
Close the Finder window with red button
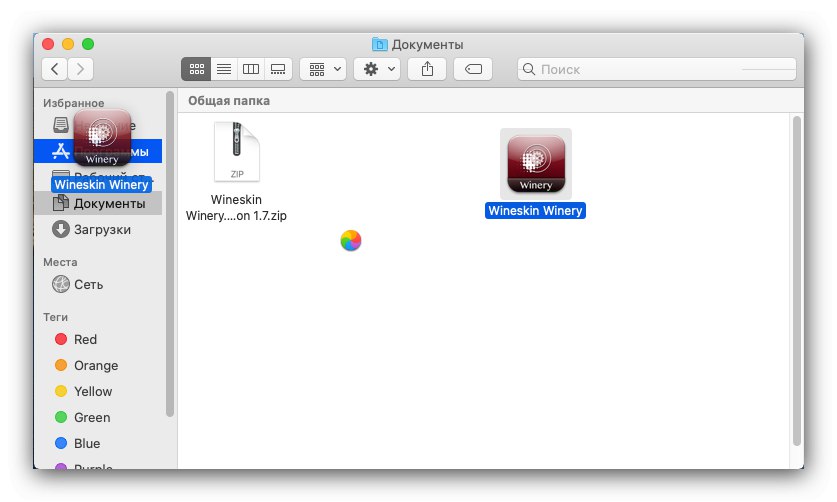[48, 44]
